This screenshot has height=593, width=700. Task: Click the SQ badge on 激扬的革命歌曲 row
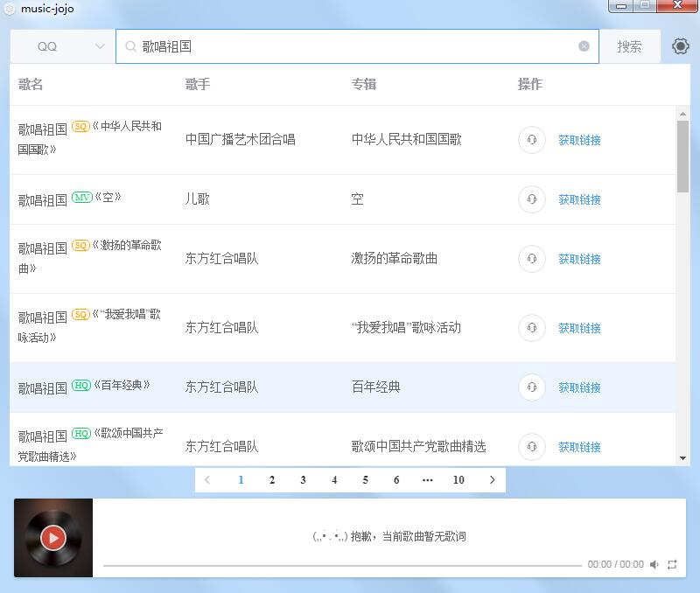(x=80, y=246)
